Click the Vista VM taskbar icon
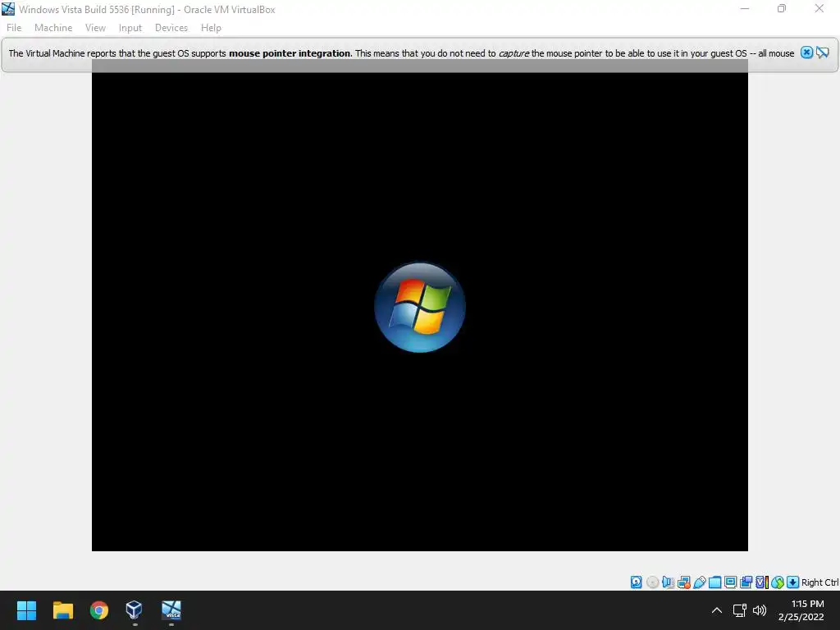The image size is (840, 630). [171, 610]
